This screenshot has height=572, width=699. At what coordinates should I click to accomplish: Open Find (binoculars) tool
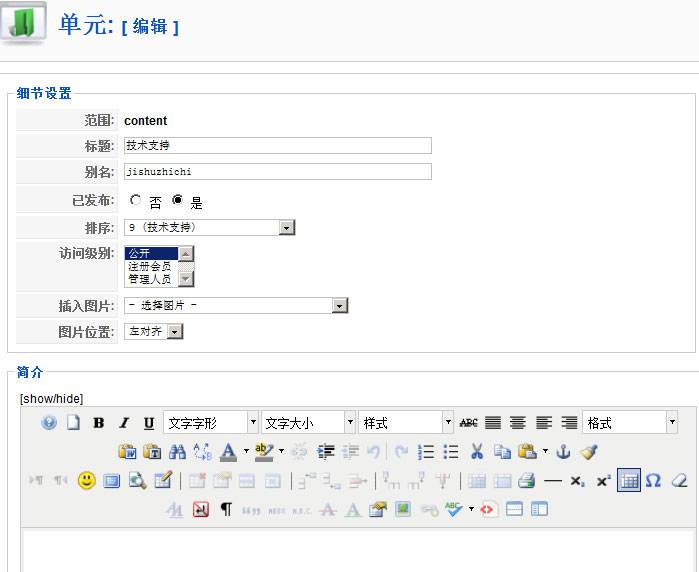pos(178,452)
